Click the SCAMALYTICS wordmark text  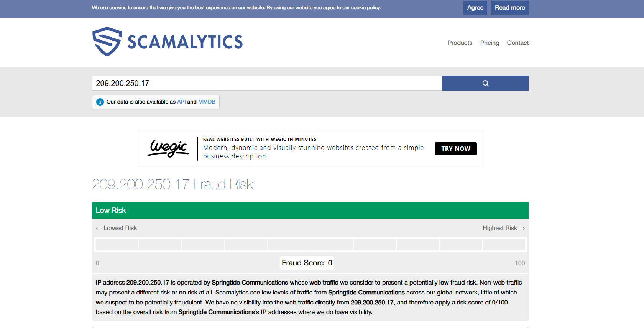pyautogui.click(x=185, y=42)
